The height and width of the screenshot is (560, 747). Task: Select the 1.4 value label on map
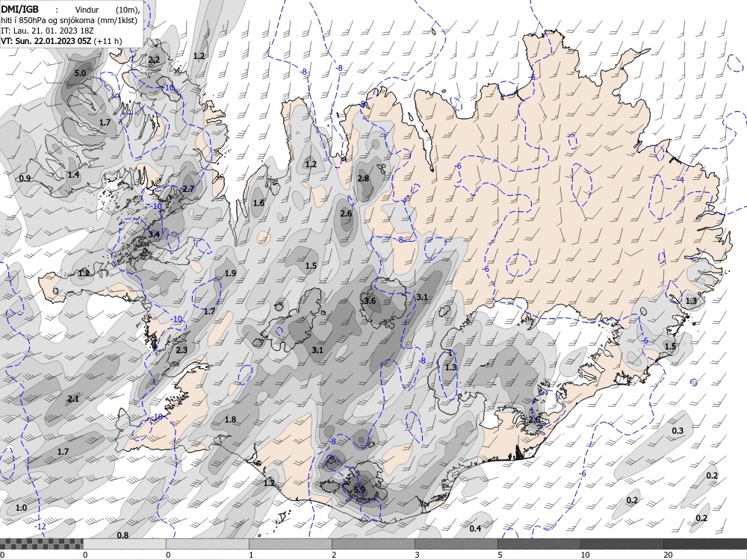pyautogui.click(x=73, y=175)
